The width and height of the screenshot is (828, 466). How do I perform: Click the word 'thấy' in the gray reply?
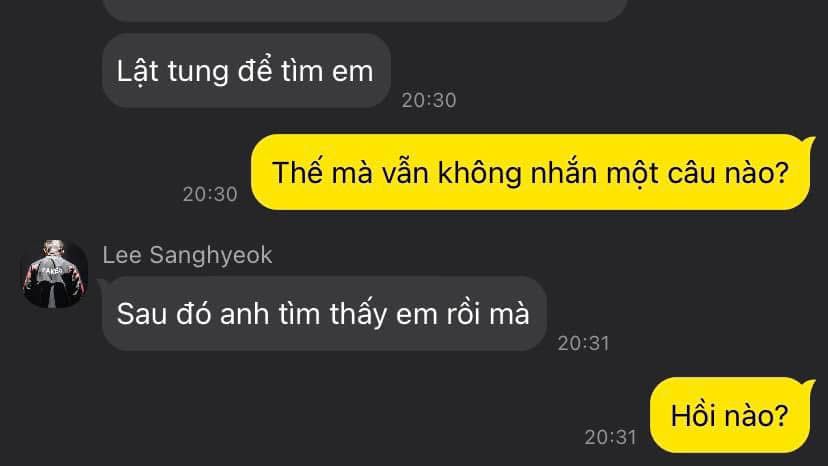point(359,314)
